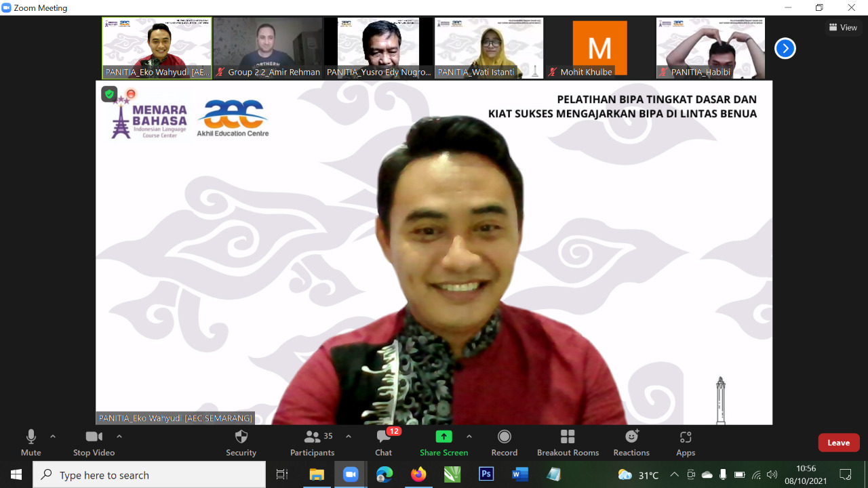This screenshot has height=488, width=868.
Task: Click the red Leave button
Action: (838, 443)
